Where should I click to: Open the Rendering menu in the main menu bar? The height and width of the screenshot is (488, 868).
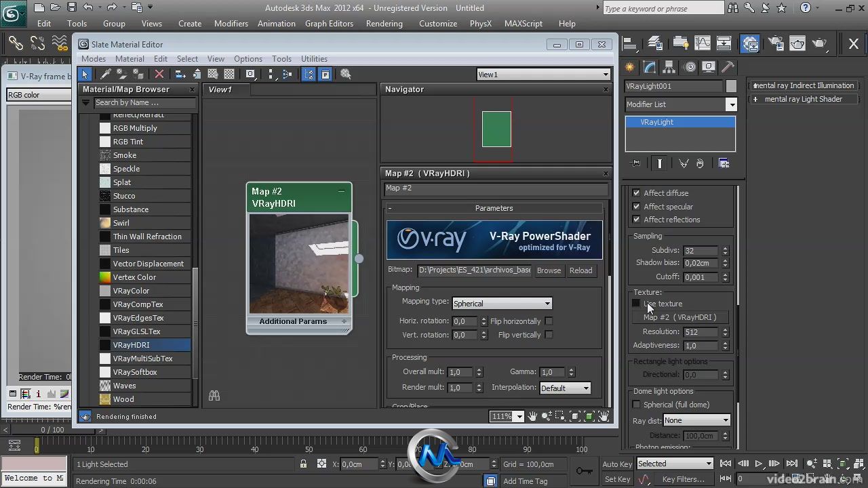[x=384, y=23]
